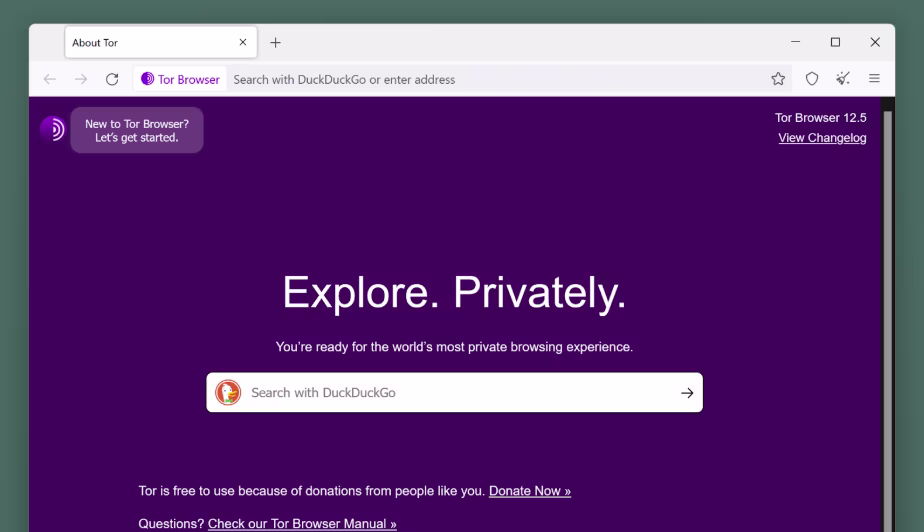This screenshot has height=532, width=924.
Task: Open New to Tor Browser onboarding bubble
Action: (137, 130)
